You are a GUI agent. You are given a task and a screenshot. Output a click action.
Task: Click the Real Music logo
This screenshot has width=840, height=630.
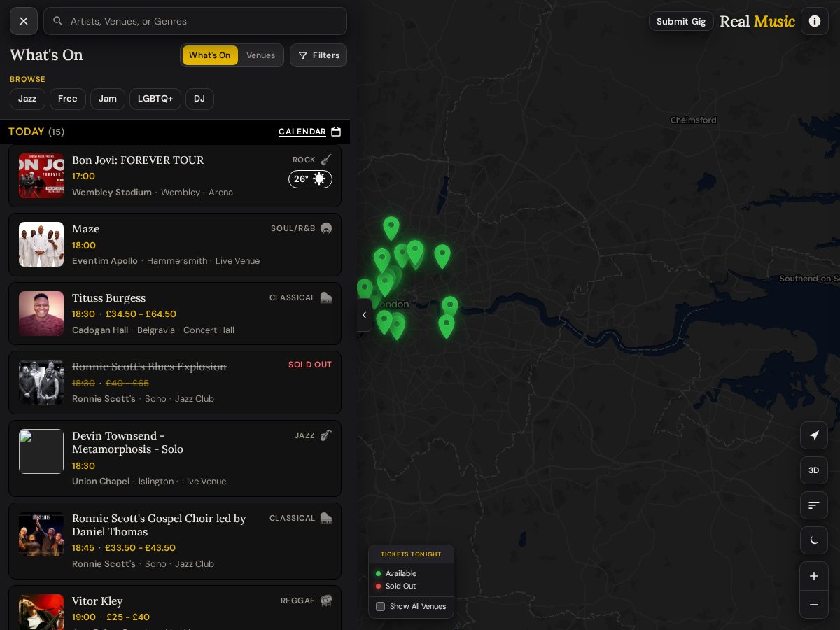point(757,21)
